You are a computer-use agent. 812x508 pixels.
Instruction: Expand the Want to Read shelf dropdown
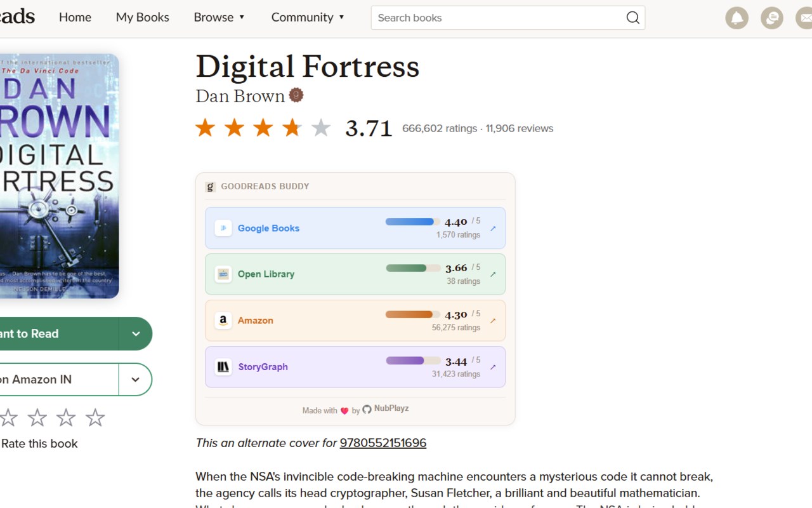point(136,334)
